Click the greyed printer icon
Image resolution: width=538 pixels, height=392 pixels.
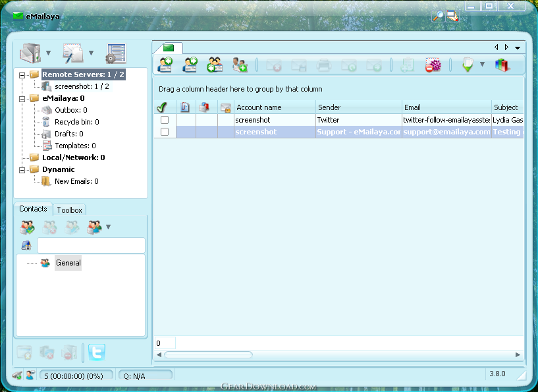(x=323, y=65)
